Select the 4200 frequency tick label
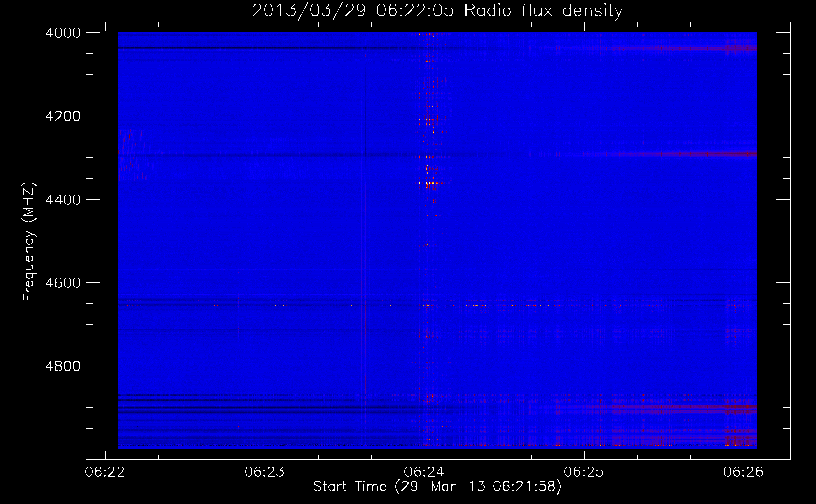The image size is (816, 504). (x=63, y=116)
